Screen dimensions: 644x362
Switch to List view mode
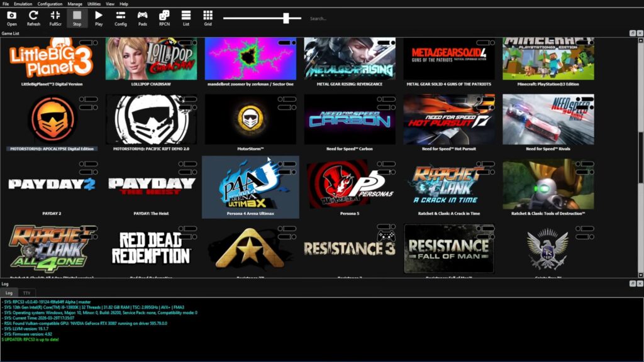pyautogui.click(x=186, y=17)
